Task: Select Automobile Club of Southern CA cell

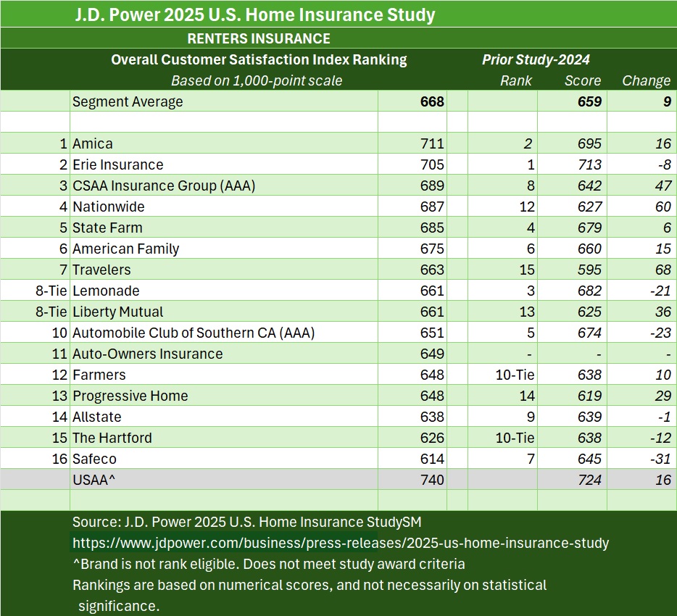Action: (x=194, y=333)
